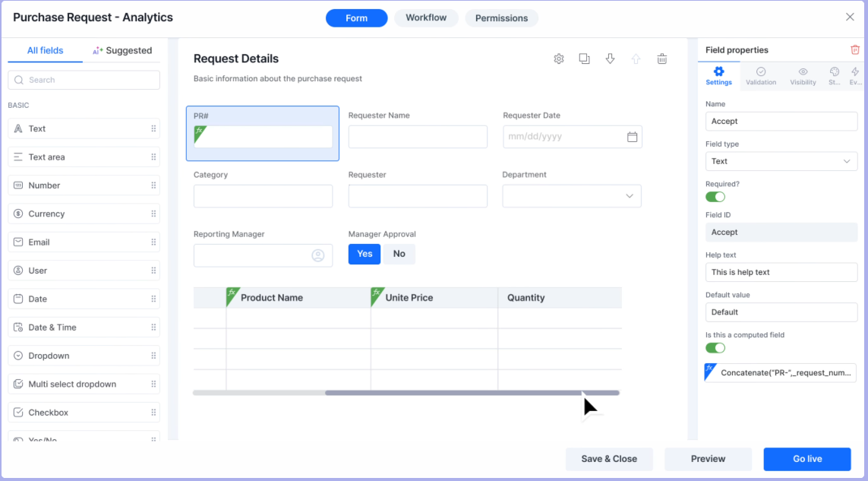Click blue formula icon beside Concatenate expression
This screenshot has width=868, height=481.
point(710,371)
